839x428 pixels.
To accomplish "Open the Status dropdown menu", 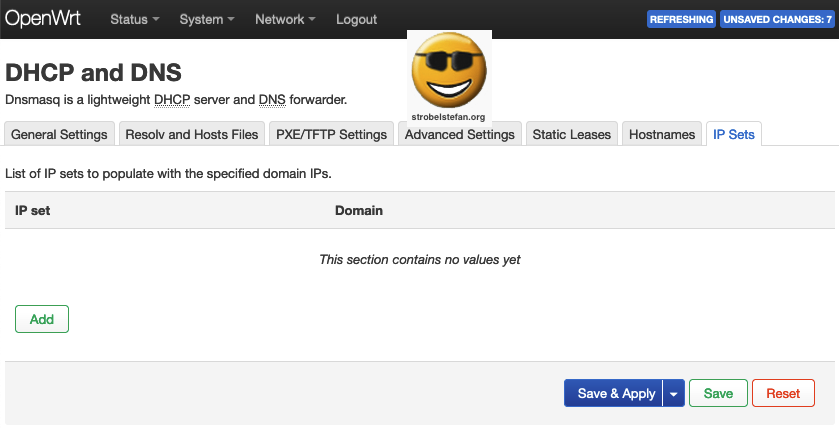I will coord(134,19).
